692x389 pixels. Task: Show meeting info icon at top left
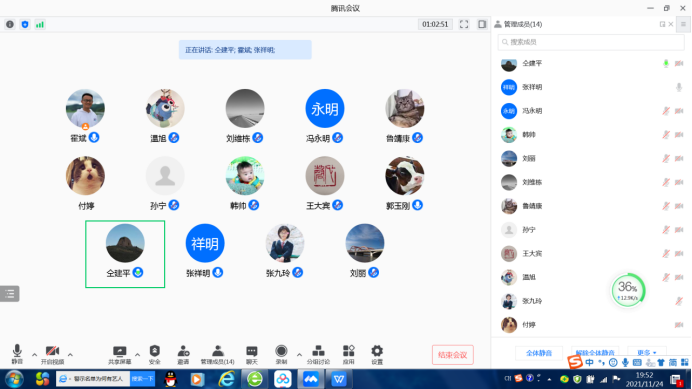point(10,24)
